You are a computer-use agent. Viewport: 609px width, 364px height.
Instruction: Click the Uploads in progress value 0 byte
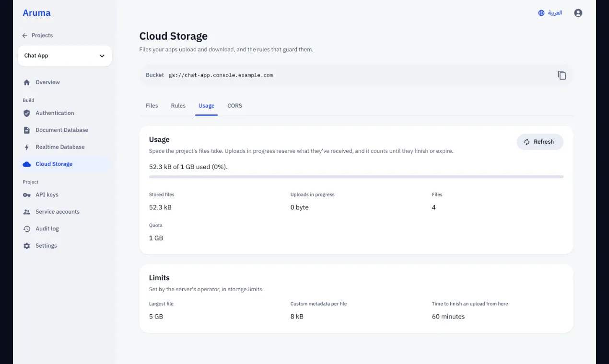[300, 207]
